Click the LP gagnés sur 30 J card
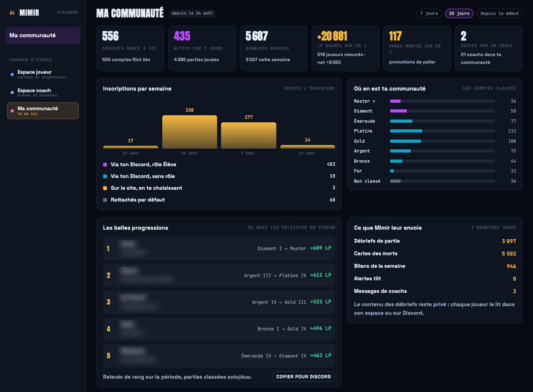This screenshot has width=533, height=392. pos(345,48)
